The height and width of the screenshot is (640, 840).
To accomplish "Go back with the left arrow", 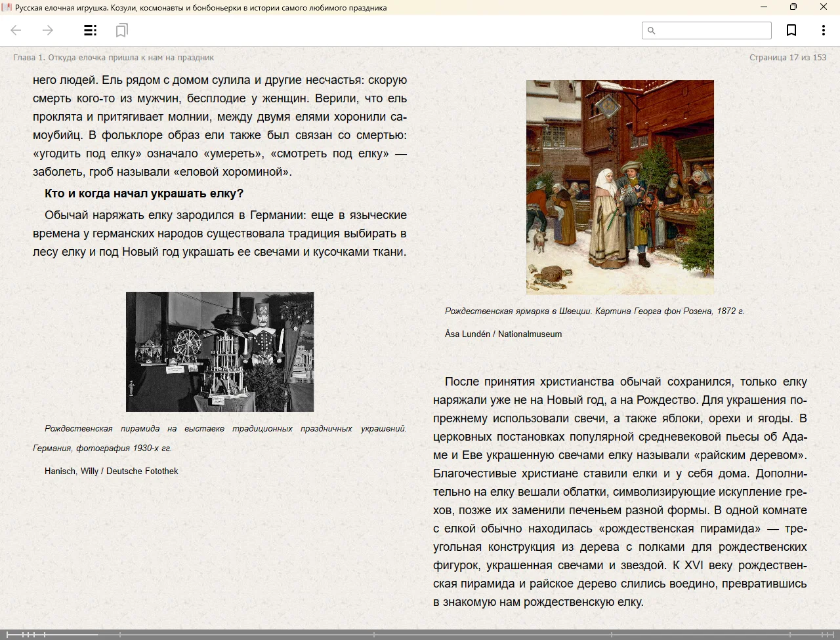I will coord(16,30).
